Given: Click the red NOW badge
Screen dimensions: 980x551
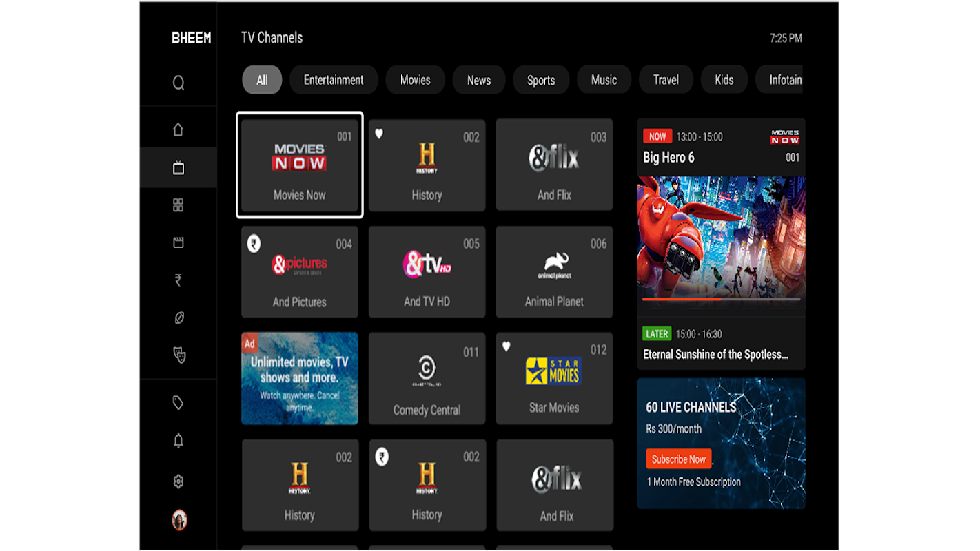Looking at the screenshot, I should (657, 136).
